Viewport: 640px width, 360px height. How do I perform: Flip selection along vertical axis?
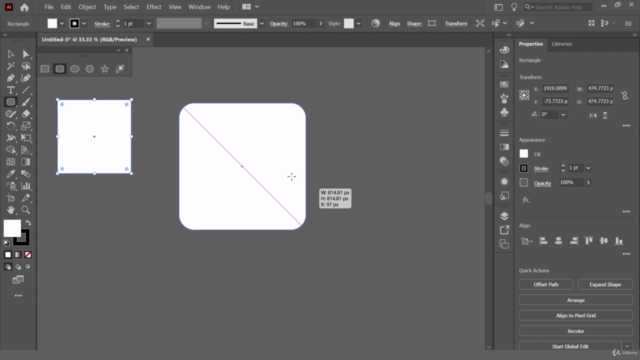click(x=605, y=116)
